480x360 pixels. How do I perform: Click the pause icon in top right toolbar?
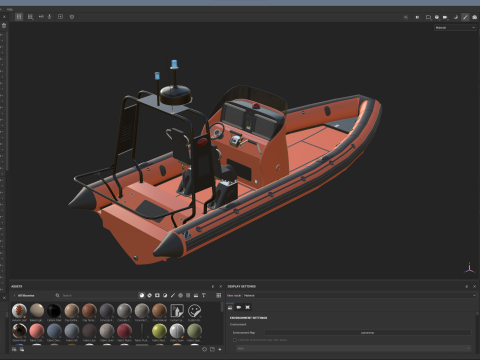(x=417, y=17)
